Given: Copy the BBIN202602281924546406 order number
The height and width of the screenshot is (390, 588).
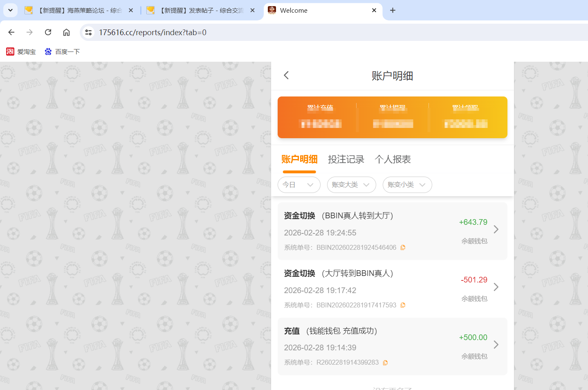Looking at the screenshot, I should coord(403,247).
